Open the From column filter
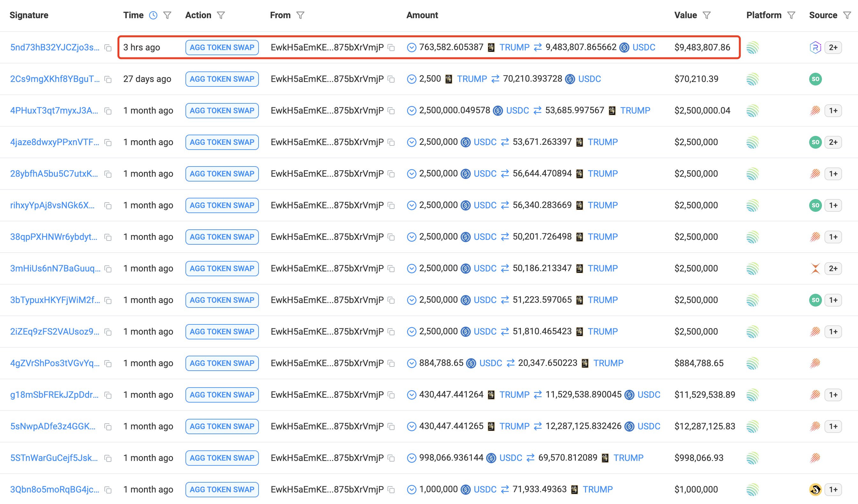The width and height of the screenshot is (858, 504). click(300, 15)
